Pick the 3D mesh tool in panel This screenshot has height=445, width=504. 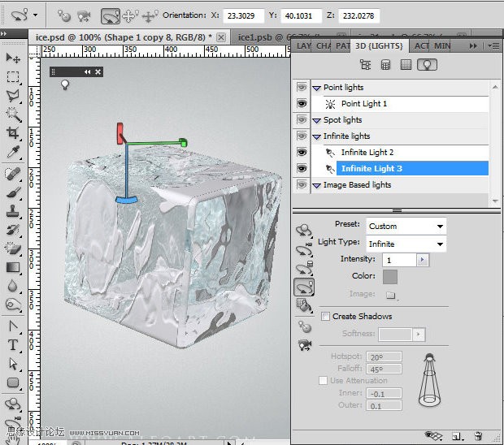pos(304,269)
